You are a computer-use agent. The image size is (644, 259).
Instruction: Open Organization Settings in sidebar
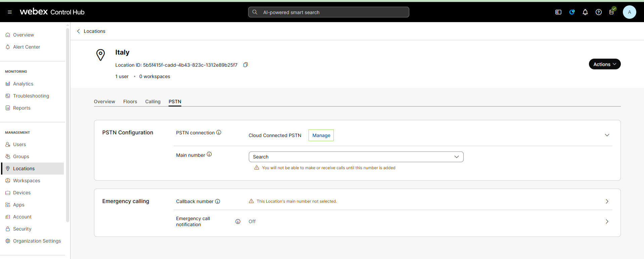37,241
